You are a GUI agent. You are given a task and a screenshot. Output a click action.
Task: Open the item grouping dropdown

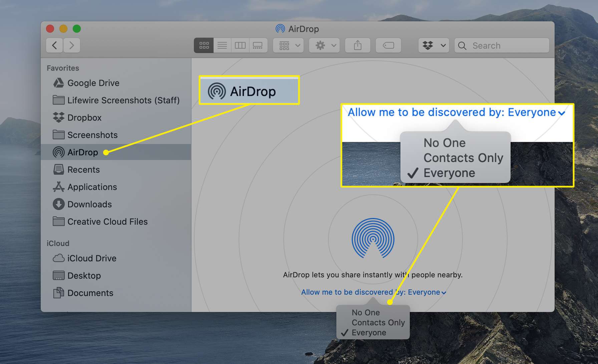pyautogui.click(x=289, y=45)
